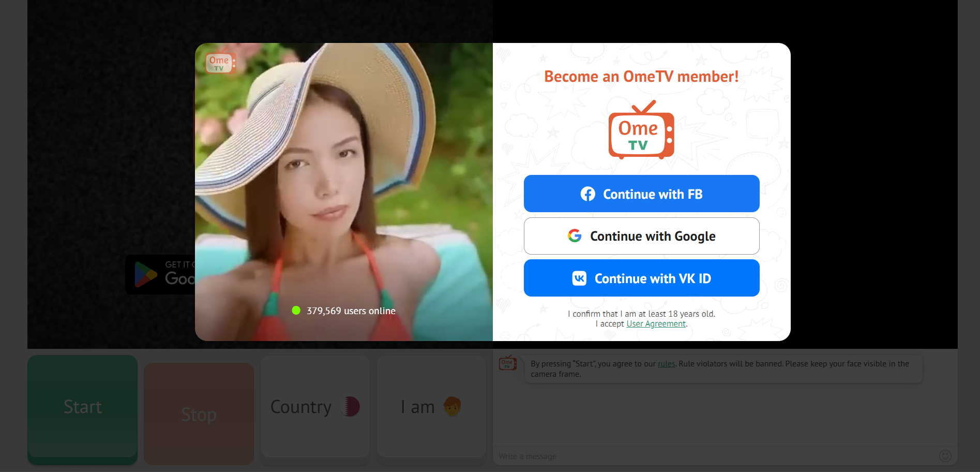Viewport: 980px width, 472px height.
Task: Choose Continue with VK ID
Action: (641, 278)
